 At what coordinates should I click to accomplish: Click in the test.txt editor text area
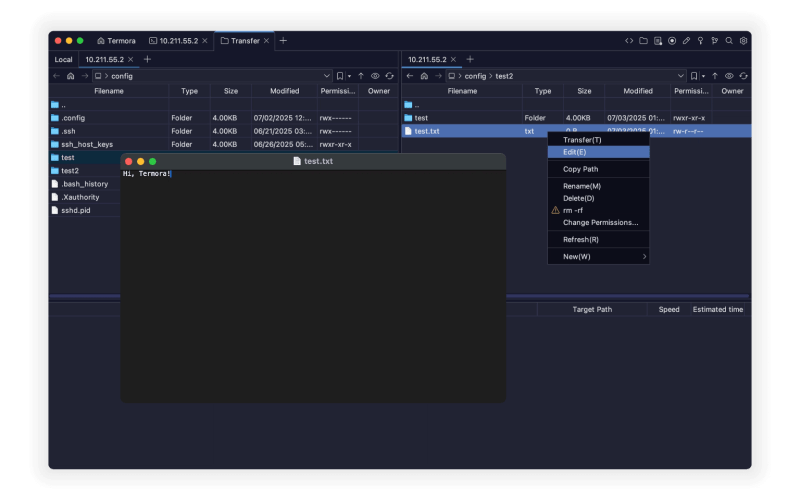pyautogui.click(x=313, y=286)
